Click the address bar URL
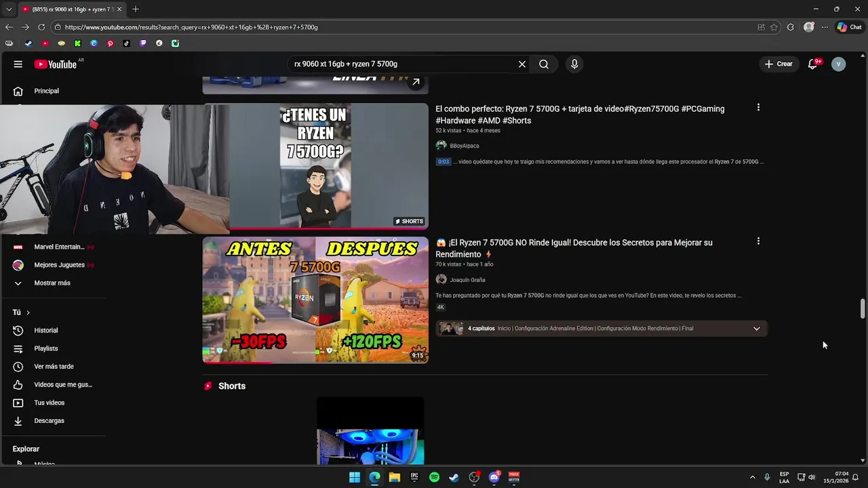The width and height of the screenshot is (868, 488). coord(191,27)
